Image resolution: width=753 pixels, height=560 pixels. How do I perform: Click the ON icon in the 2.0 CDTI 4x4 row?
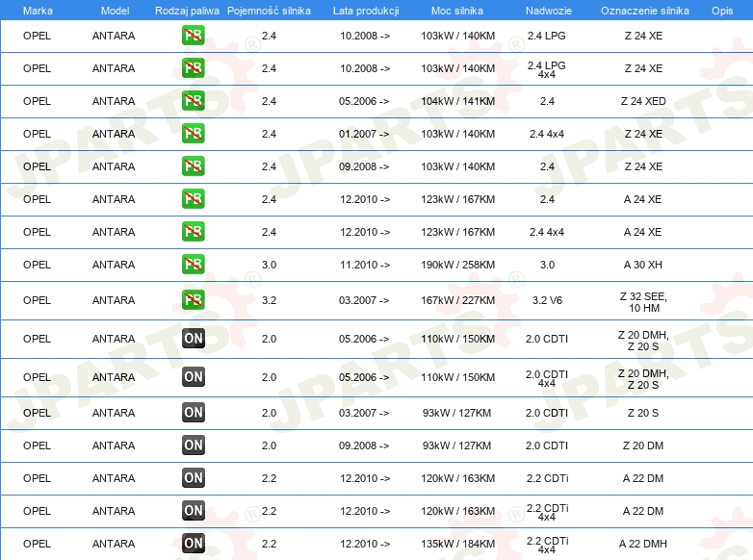pos(193,377)
